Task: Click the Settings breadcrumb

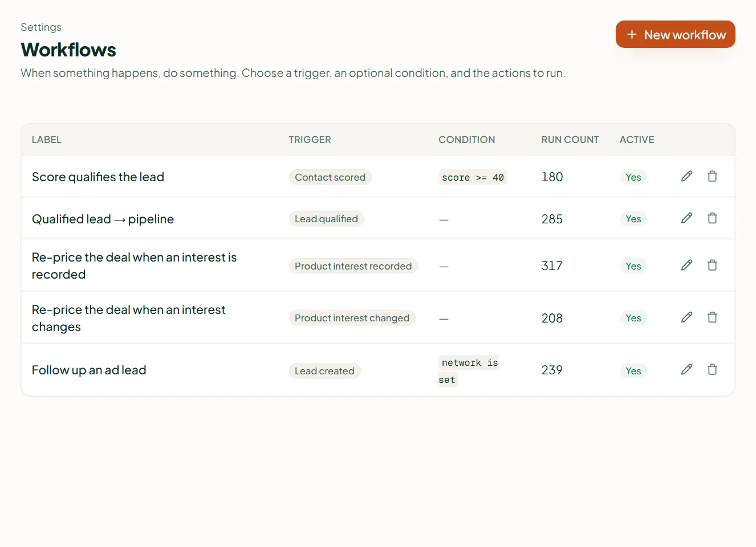Action: [x=41, y=27]
